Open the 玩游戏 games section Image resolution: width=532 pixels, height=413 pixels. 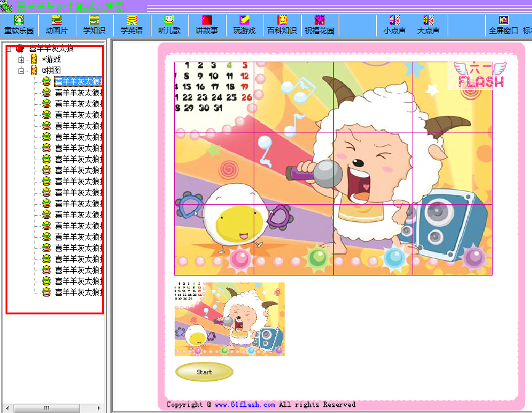coord(244,25)
